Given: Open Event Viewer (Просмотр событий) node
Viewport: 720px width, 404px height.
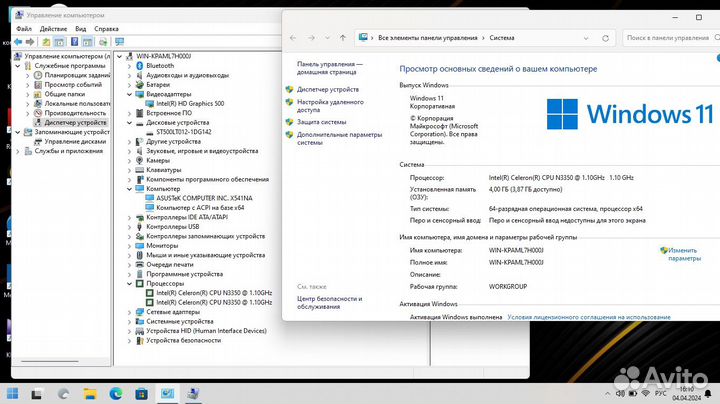Looking at the screenshot, I should coord(73,84).
